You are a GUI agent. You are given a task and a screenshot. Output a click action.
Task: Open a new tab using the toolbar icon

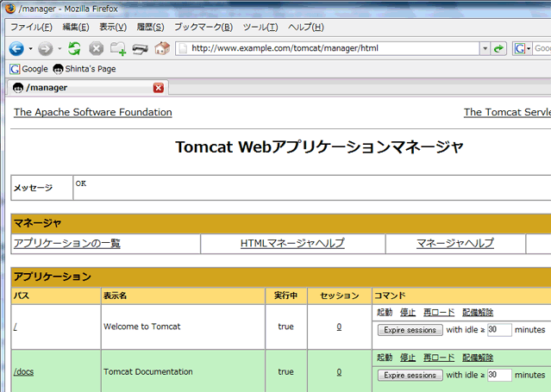pos(118,48)
